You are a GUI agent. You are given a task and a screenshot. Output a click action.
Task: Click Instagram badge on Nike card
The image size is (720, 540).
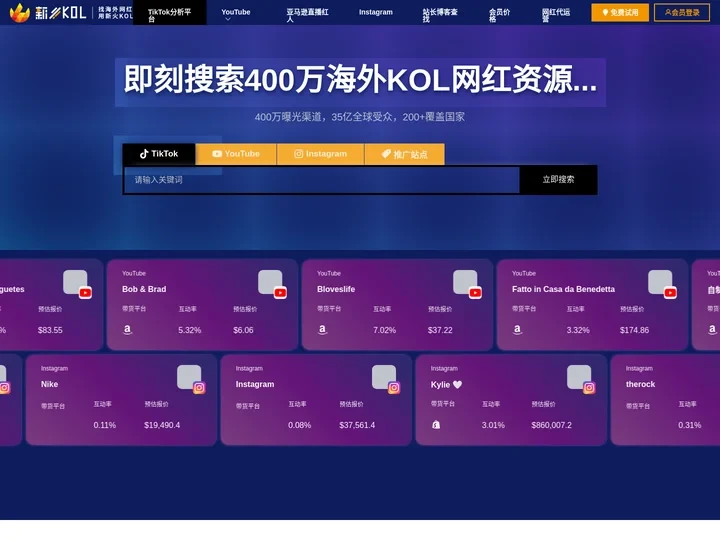pyautogui.click(x=199, y=388)
